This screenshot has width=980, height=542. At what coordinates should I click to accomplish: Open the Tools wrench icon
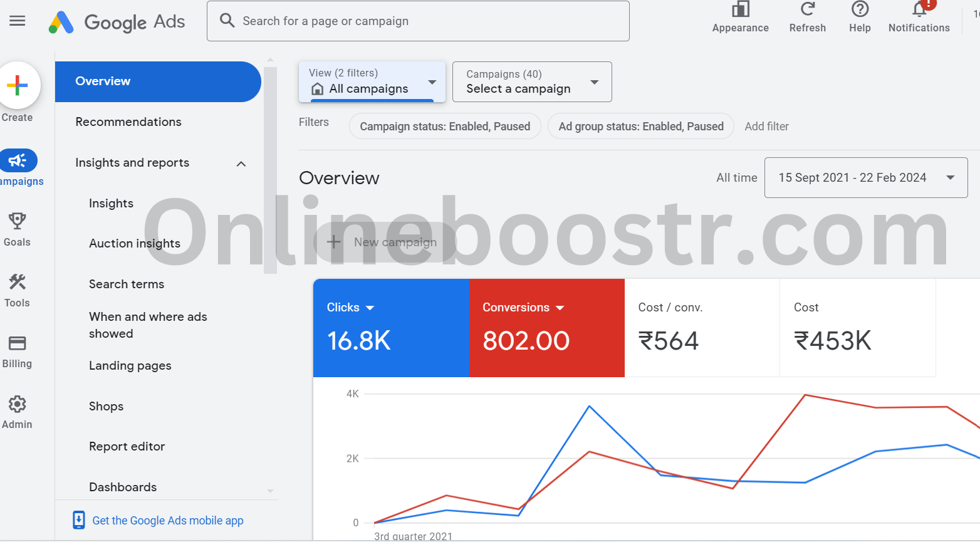tap(17, 282)
